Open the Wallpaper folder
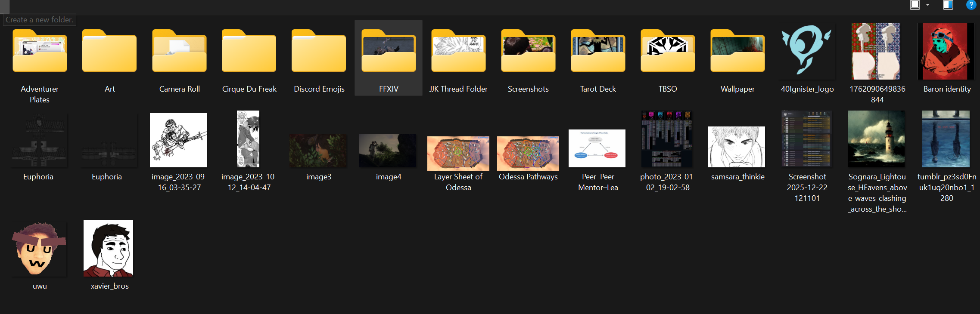 pyautogui.click(x=737, y=51)
